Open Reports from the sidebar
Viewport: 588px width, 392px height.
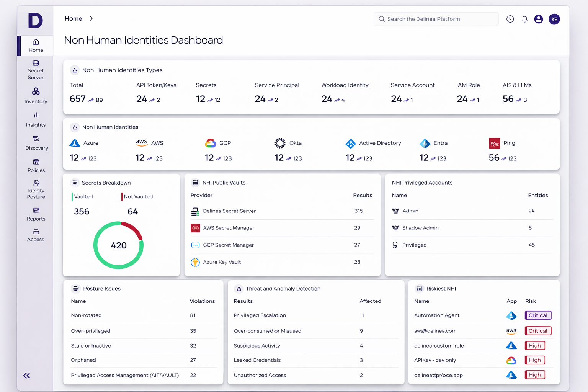(35, 214)
